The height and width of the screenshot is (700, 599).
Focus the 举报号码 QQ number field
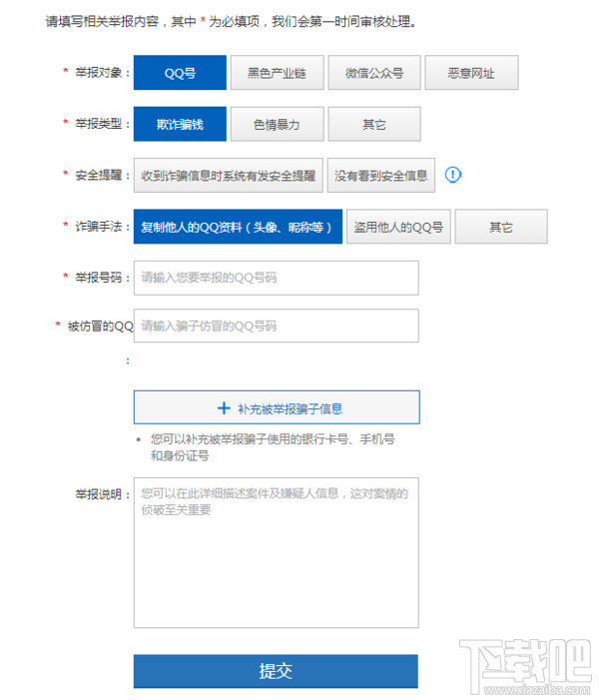277,278
